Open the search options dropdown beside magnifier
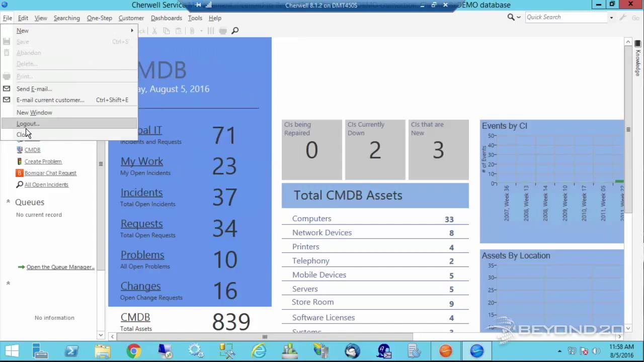The image size is (644, 362). point(518,17)
